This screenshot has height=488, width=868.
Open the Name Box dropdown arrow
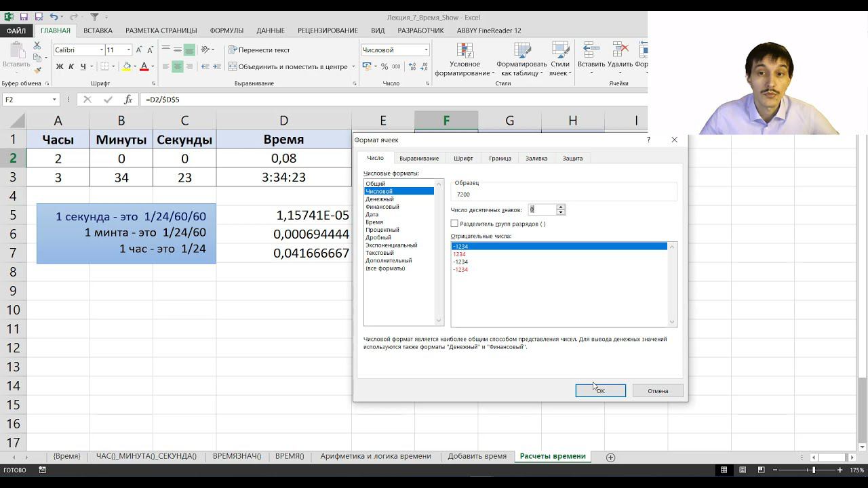pos(54,100)
